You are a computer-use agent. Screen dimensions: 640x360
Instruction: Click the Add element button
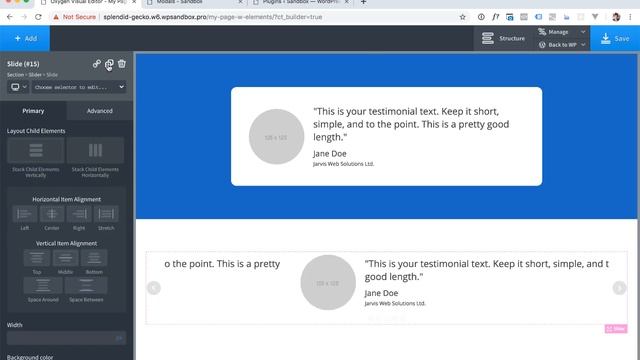point(25,38)
